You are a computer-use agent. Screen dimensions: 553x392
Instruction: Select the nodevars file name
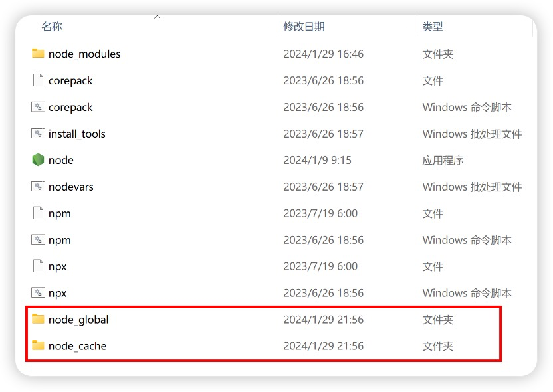tap(71, 187)
